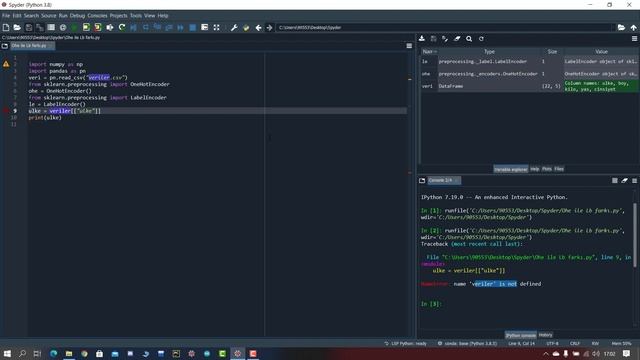Save the current file via toolbar
Image resolution: width=640 pixels, height=360 pixels.
pos(28,27)
